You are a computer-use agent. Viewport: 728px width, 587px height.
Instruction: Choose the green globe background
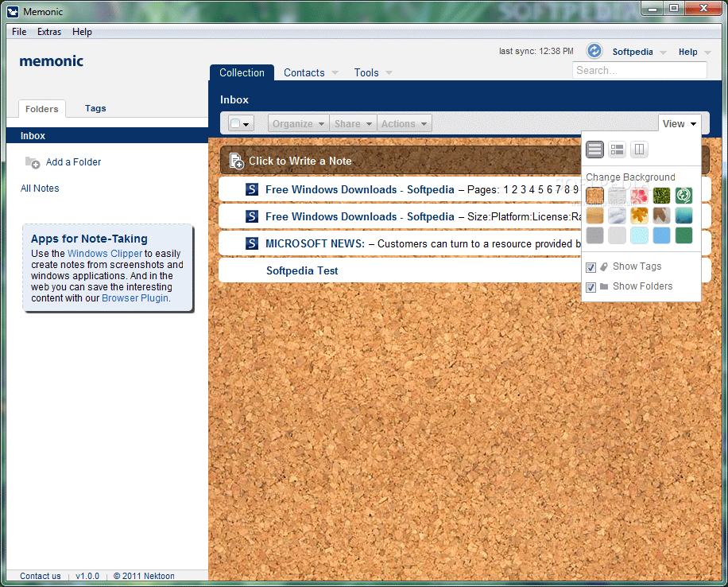tap(684, 196)
